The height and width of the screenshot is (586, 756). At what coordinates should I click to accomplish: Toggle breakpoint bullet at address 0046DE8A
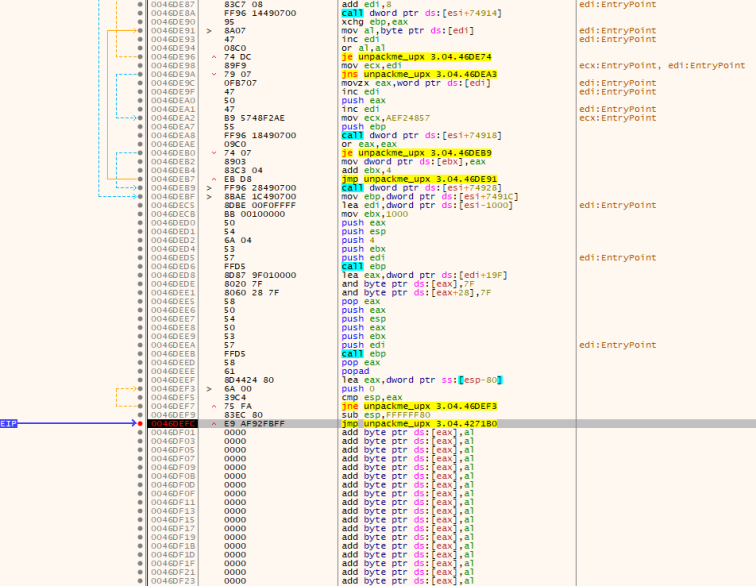point(139,14)
